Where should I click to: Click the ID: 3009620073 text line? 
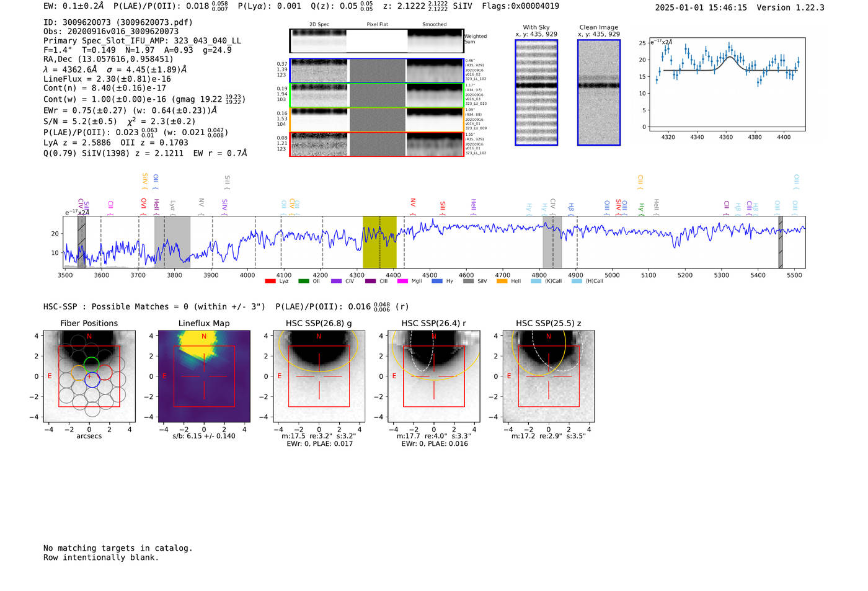(118, 22)
